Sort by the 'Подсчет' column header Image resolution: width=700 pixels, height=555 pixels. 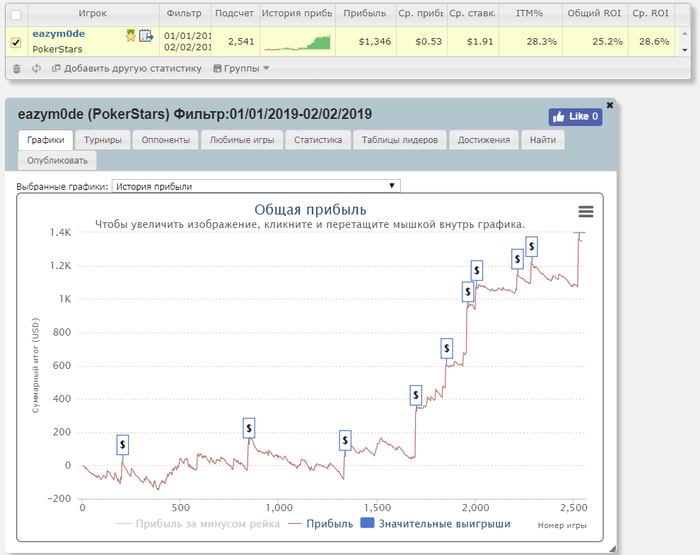tap(234, 13)
